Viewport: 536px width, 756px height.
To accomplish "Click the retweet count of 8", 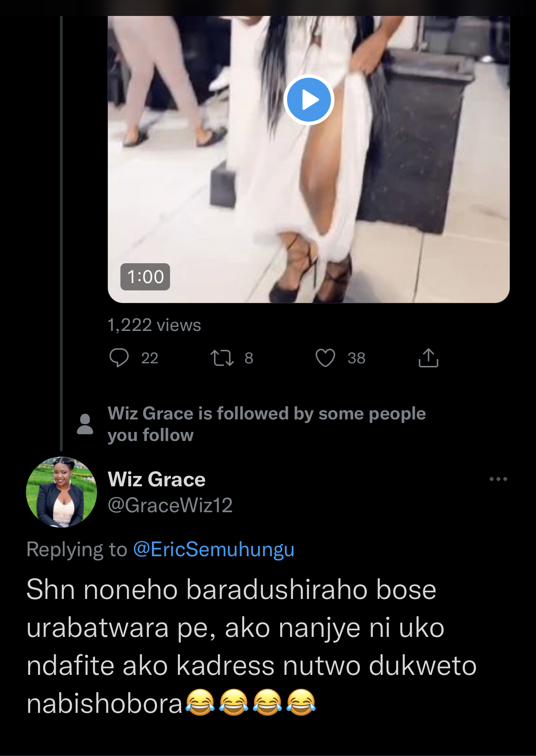I will (249, 358).
